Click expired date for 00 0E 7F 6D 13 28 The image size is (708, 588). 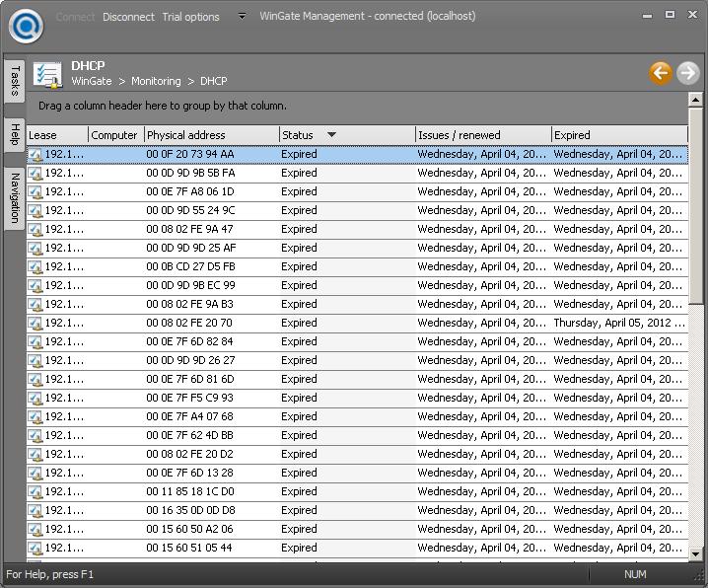click(x=618, y=473)
